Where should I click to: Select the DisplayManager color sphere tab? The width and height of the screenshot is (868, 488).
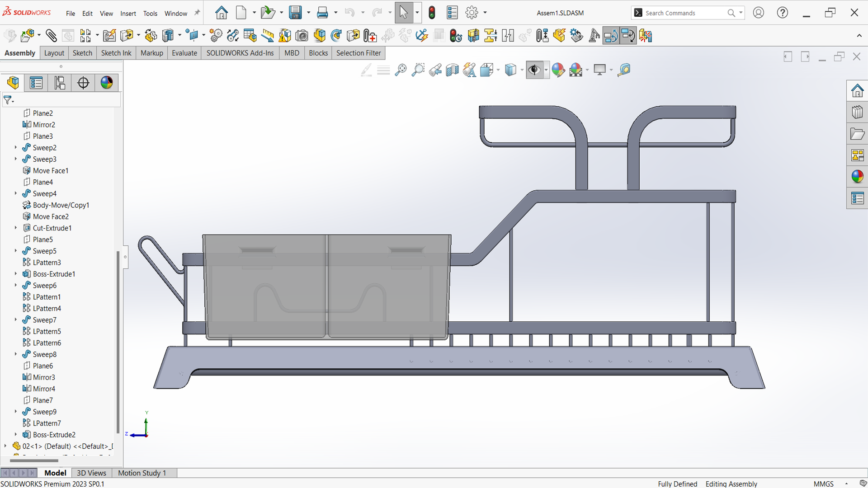click(x=107, y=83)
